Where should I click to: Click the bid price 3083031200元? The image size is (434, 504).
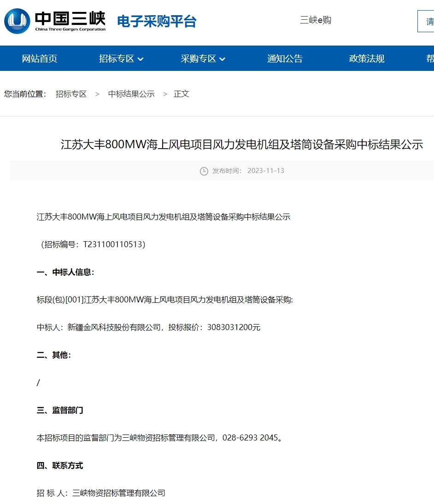(234, 327)
